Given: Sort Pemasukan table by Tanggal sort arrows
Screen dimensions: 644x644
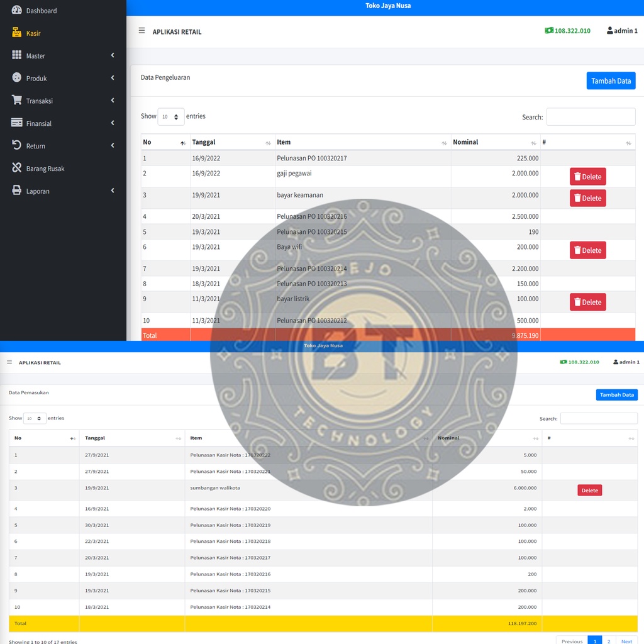Looking at the screenshot, I should [x=178, y=438].
